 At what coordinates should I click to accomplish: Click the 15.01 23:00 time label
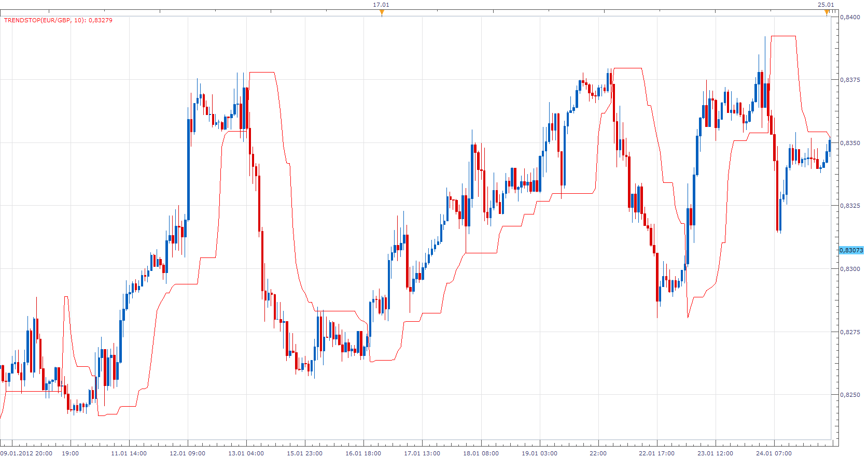tap(304, 453)
